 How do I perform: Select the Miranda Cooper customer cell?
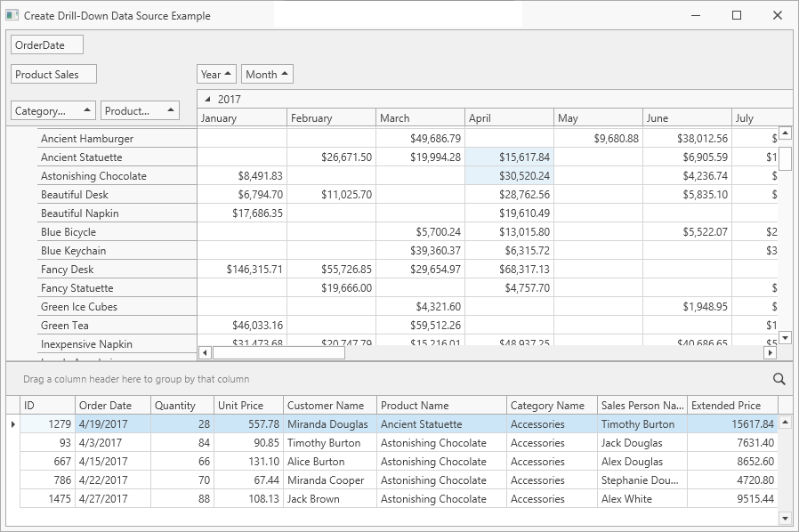(330, 480)
